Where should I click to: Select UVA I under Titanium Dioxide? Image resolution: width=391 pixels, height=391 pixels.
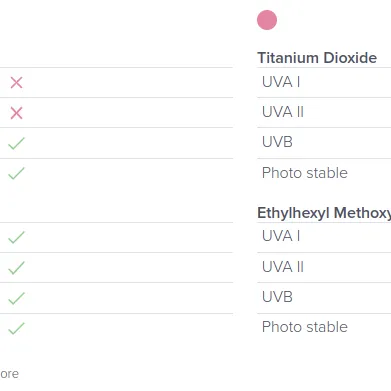281,82
